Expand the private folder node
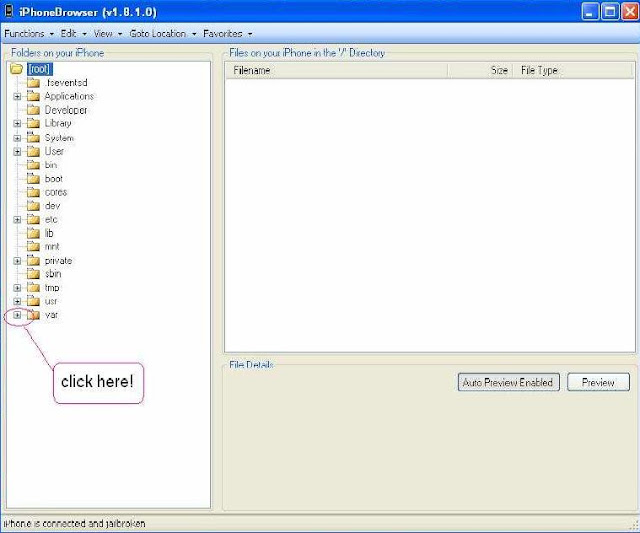640x533 pixels. tap(17, 261)
